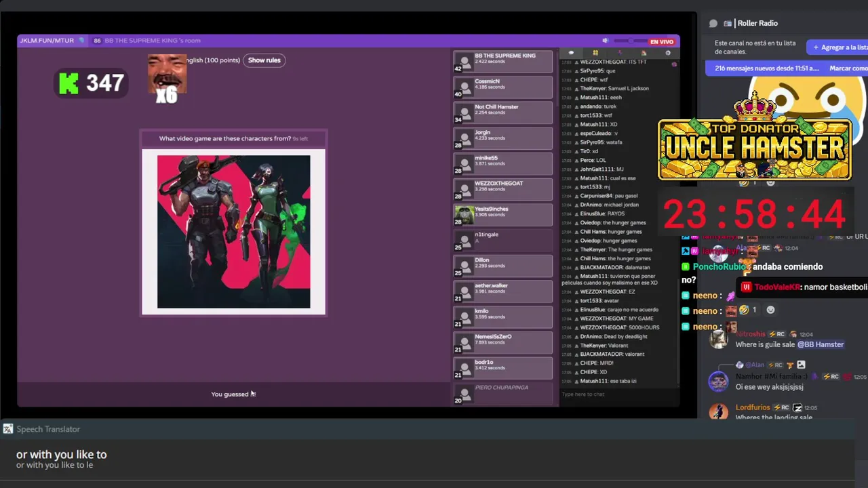Select NemesisSzerO leaderboard row
Image resolution: width=868 pixels, height=488 pixels.
coord(502,342)
